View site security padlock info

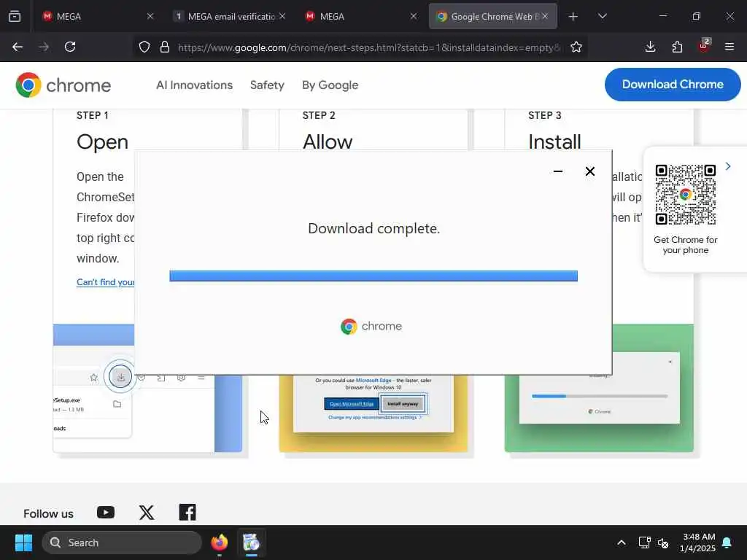coord(165,47)
